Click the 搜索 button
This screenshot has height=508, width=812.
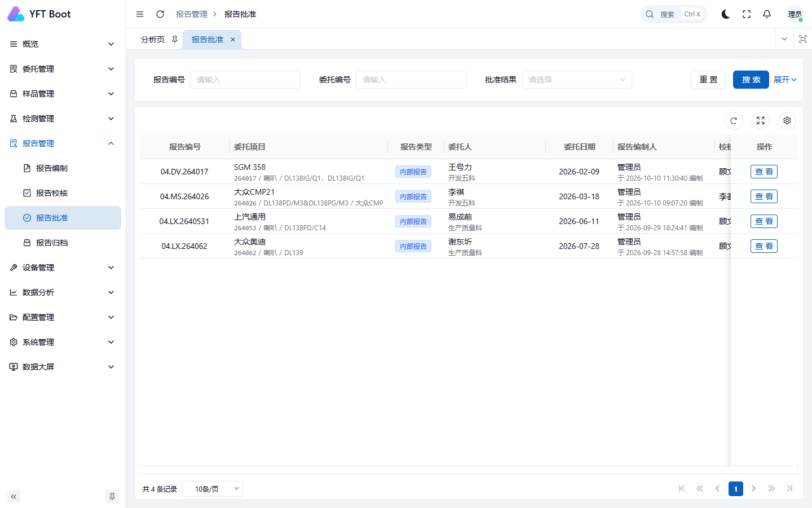click(x=751, y=80)
